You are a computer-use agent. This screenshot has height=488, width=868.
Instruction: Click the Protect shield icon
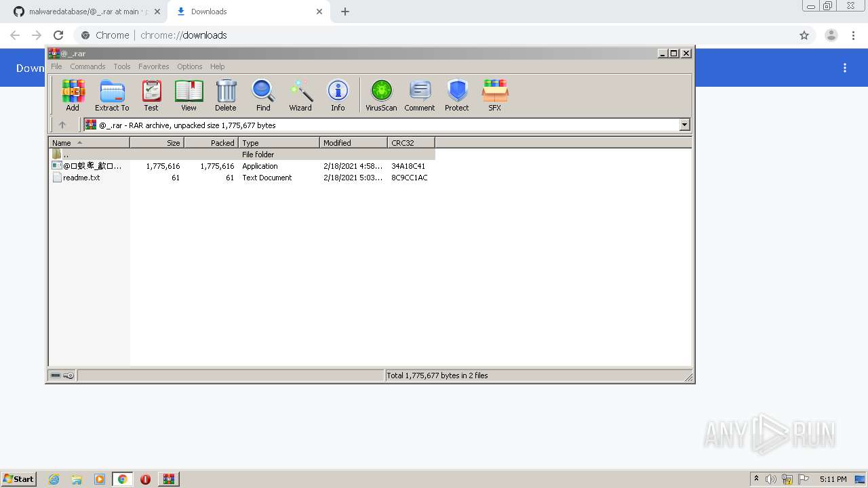click(x=457, y=95)
